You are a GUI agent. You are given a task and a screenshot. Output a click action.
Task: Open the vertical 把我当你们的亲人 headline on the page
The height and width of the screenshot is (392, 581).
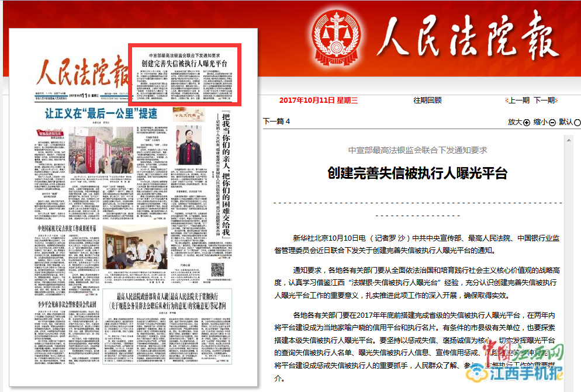[x=226, y=173]
